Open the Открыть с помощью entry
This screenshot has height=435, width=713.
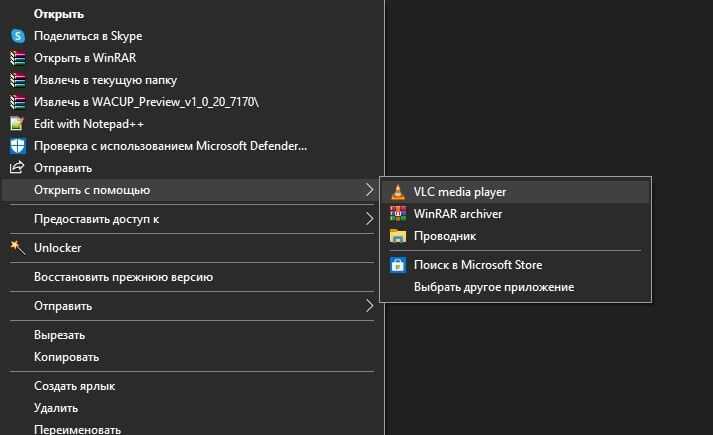pyautogui.click(x=189, y=190)
